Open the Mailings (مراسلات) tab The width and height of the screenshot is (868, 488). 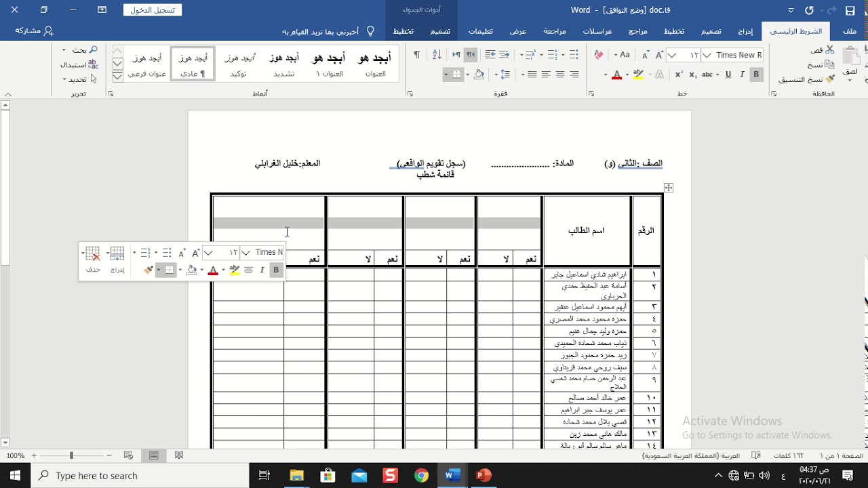pos(597,31)
